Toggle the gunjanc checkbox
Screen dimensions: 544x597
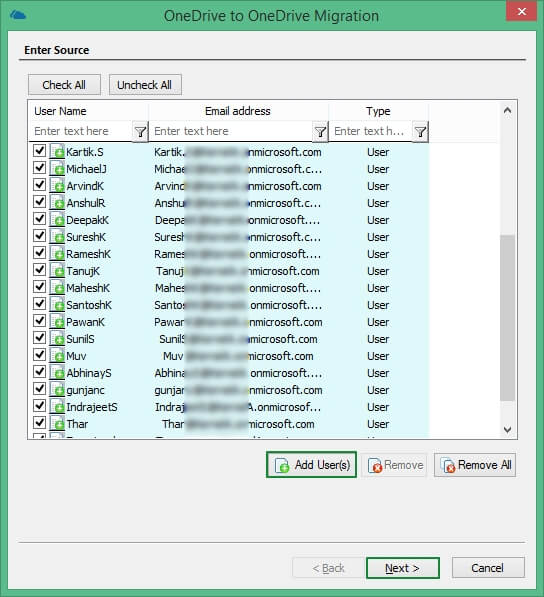(x=39, y=389)
